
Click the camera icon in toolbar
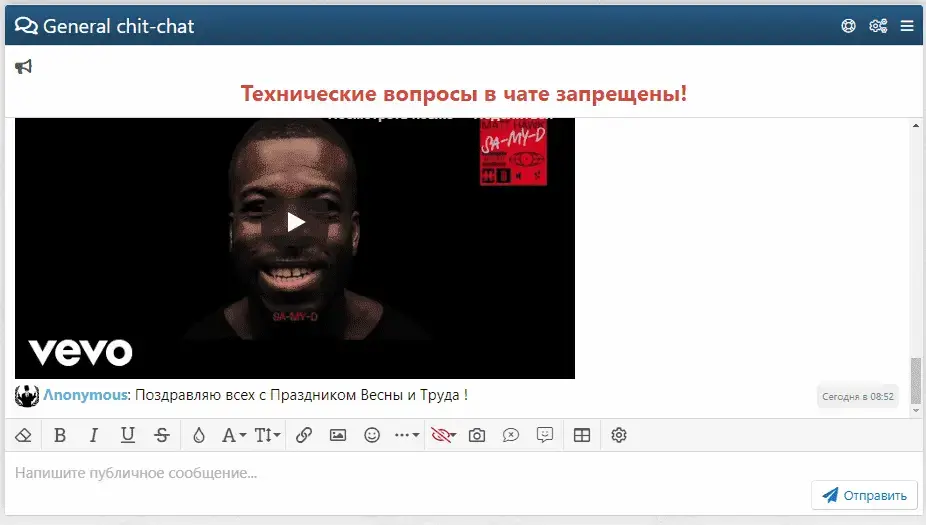477,436
